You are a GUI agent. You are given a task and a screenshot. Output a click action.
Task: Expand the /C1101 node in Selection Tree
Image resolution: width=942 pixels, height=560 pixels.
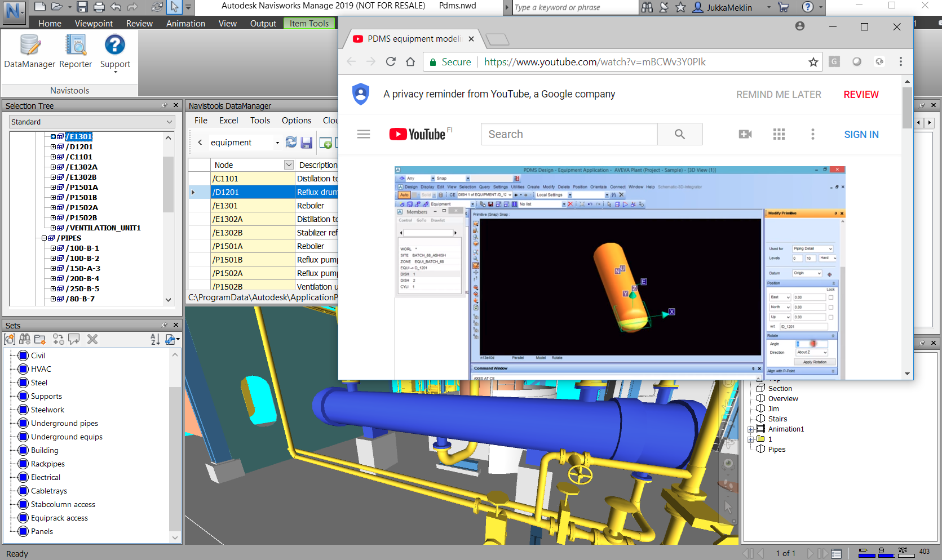[x=53, y=157]
